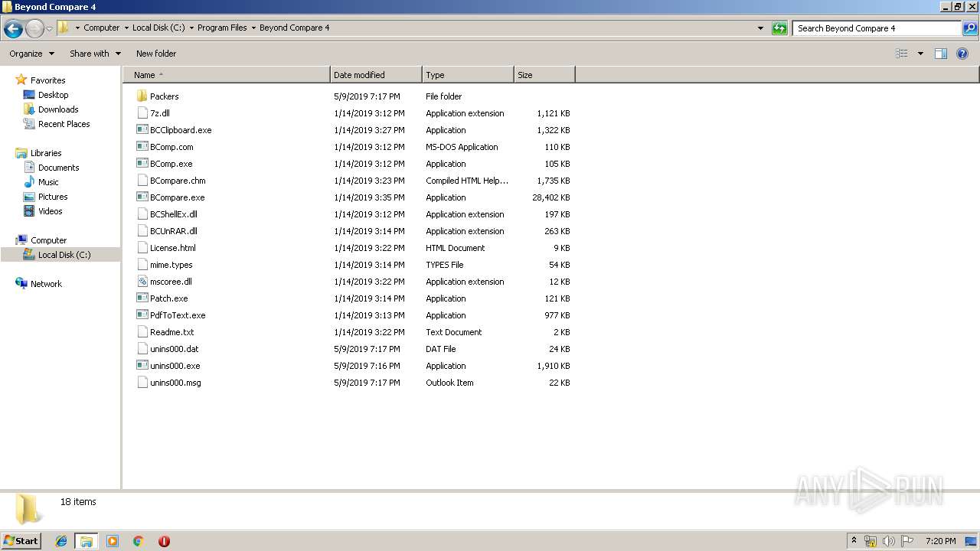
Task: Open the Windows Start menu
Action: [21, 541]
